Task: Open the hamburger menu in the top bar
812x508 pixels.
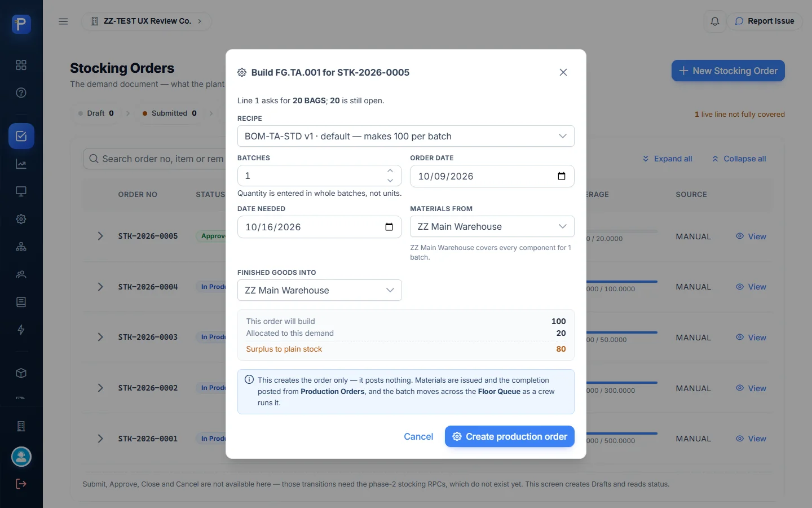Action: (x=63, y=21)
